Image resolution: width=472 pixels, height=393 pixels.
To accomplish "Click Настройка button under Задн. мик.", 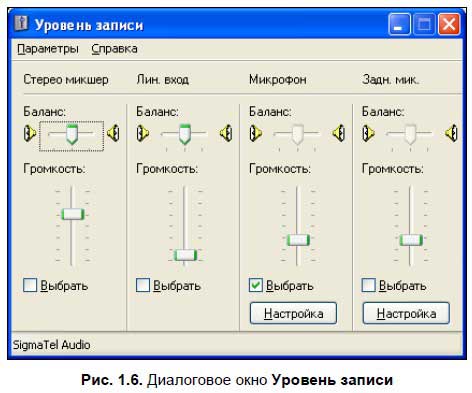I will click(x=406, y=313).
